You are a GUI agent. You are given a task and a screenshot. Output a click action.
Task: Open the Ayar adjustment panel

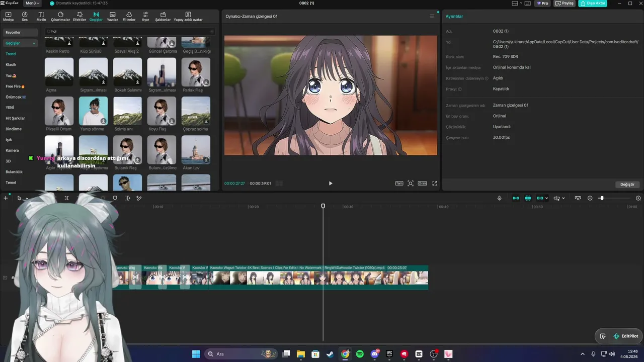[145, 17]
